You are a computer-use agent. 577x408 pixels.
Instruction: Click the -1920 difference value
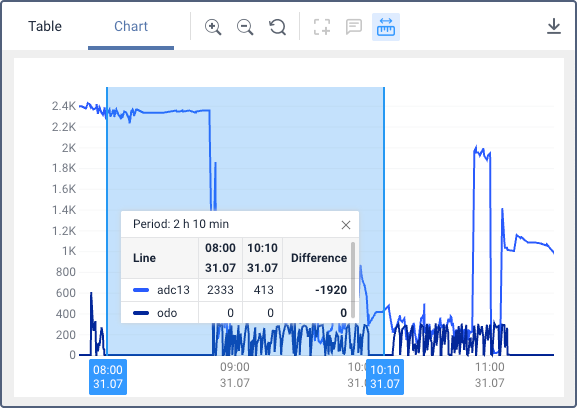point(331,290)
